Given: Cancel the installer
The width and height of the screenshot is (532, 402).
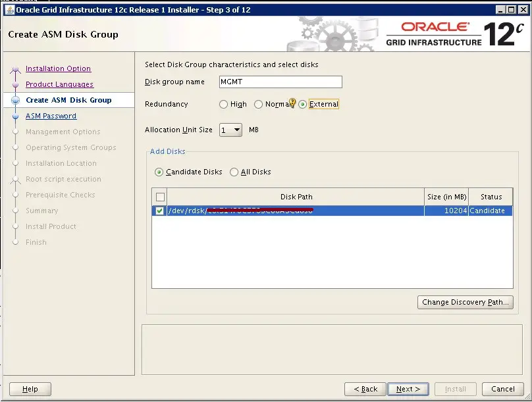Looking at the screenshot, I should point(503,389).
